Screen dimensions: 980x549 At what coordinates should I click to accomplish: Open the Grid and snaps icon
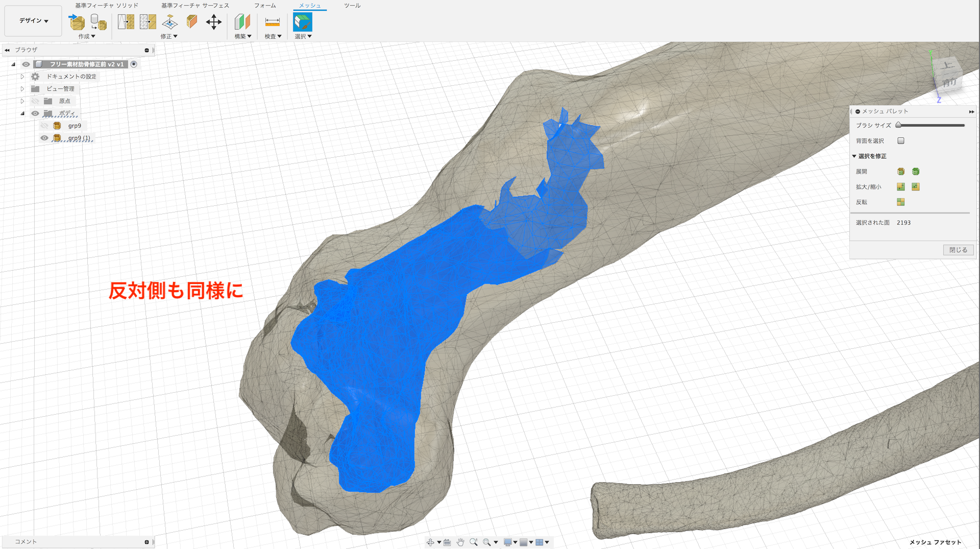click(x=524, y=542)
